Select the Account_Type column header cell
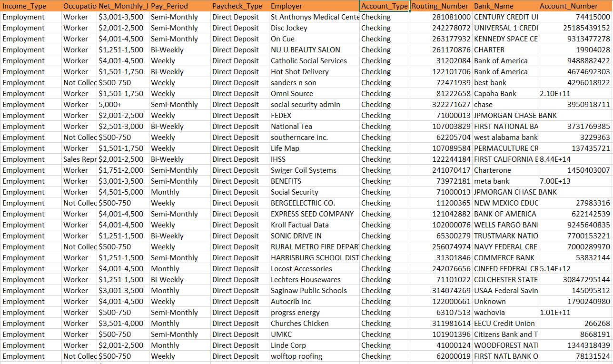Viewport: 613px width, 364px height. (385, 6)
